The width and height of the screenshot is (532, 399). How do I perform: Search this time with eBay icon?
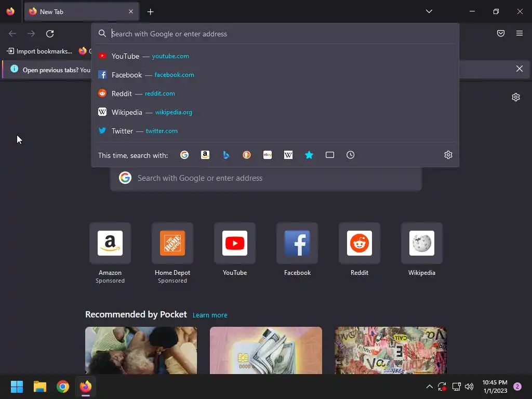[268, 155]
